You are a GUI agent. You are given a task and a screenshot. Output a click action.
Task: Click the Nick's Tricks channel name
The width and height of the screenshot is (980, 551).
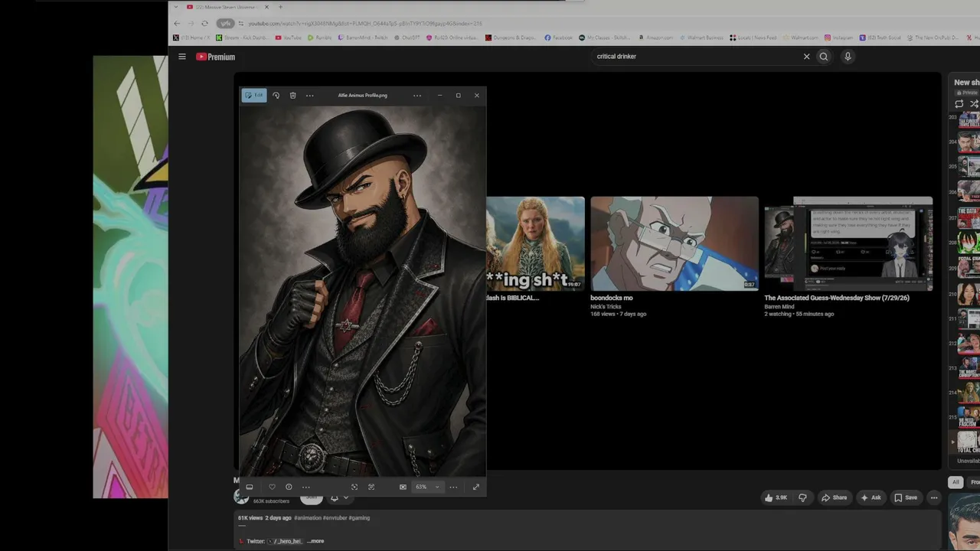[x=606, y=307]
